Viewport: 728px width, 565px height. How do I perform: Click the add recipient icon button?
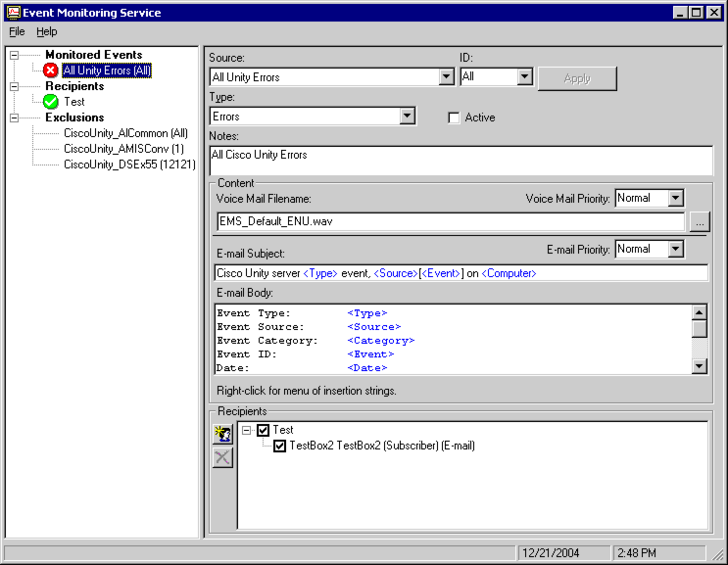223,434
